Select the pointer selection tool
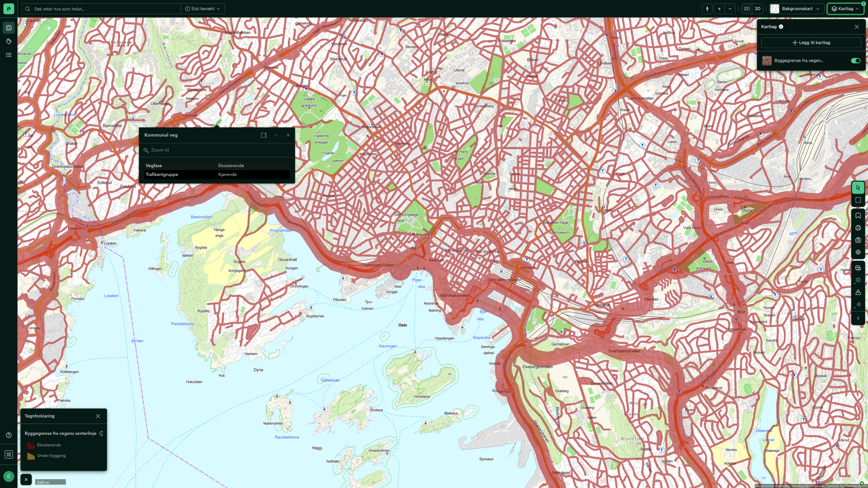The image size is (868, 488). (858, 188)
